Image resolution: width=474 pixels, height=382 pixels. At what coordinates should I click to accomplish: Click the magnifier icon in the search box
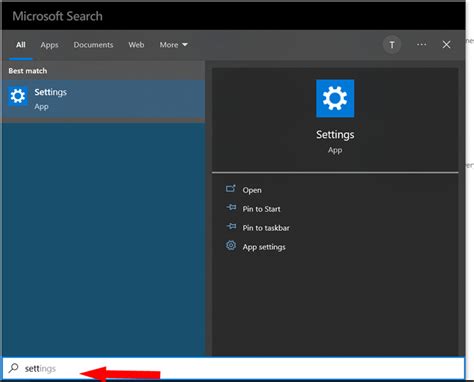14,368
